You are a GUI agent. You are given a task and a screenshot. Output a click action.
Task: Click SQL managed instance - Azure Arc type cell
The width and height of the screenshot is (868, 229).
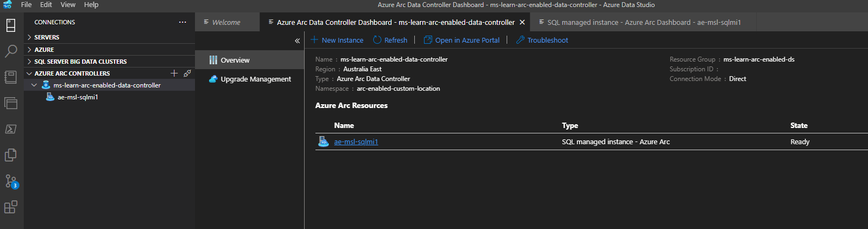(x=616, y=142)
